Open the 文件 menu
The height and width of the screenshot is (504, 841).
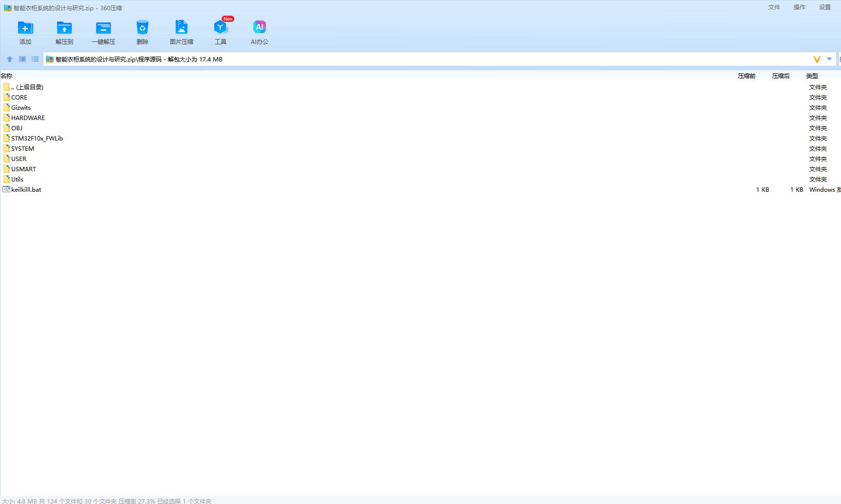[774, 7]
